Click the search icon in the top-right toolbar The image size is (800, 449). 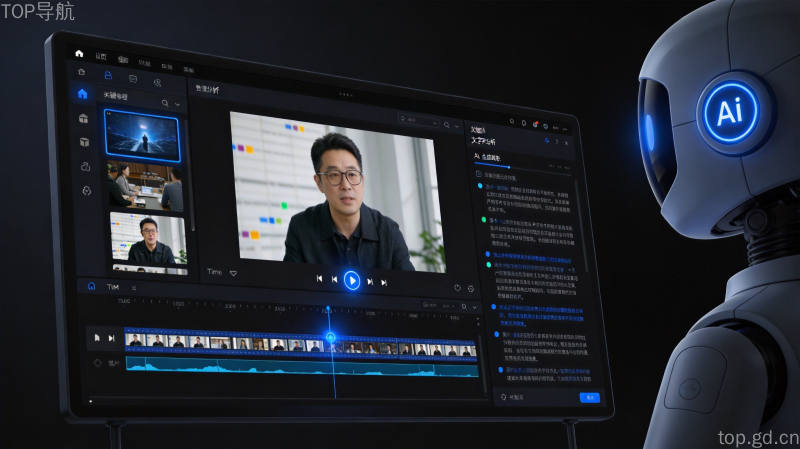512,121
